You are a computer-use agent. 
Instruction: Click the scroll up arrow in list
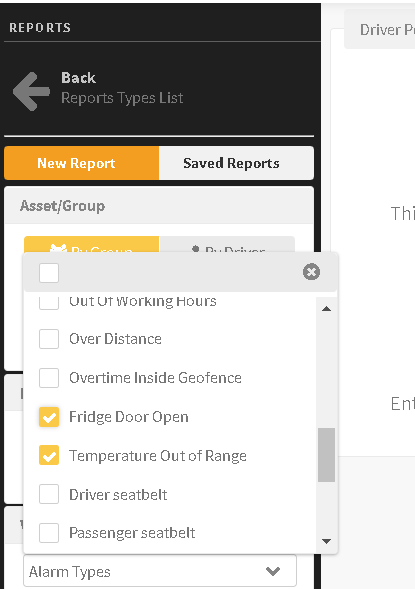pyautogui.click(x=326, y=309)
